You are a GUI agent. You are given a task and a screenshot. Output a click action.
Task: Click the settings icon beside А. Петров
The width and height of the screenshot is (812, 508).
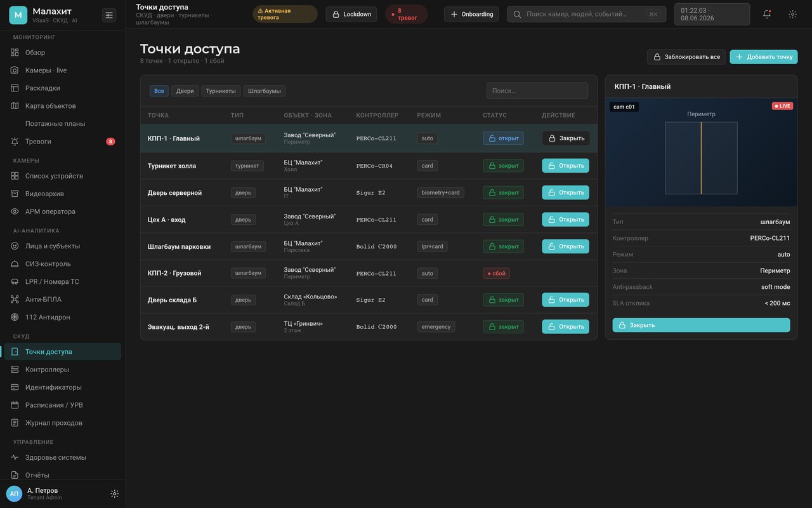point(115,493)
